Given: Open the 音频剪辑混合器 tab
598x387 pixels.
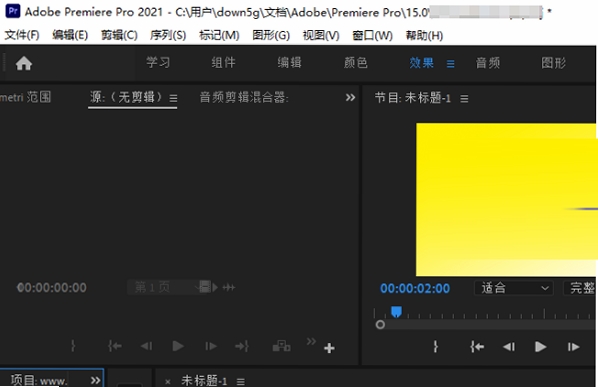Looking at the screenshot, I should 244,98.
